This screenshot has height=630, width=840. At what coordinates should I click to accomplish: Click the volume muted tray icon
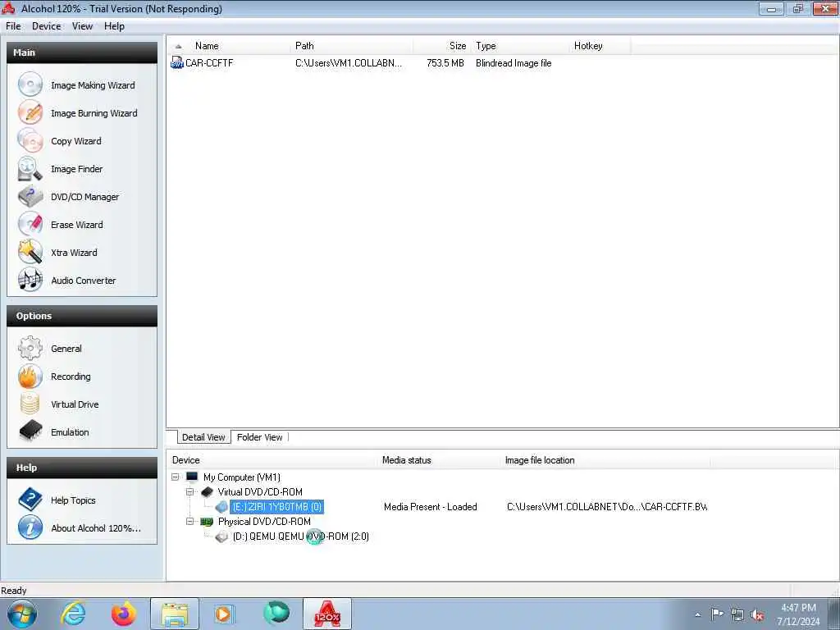(757, 614)
